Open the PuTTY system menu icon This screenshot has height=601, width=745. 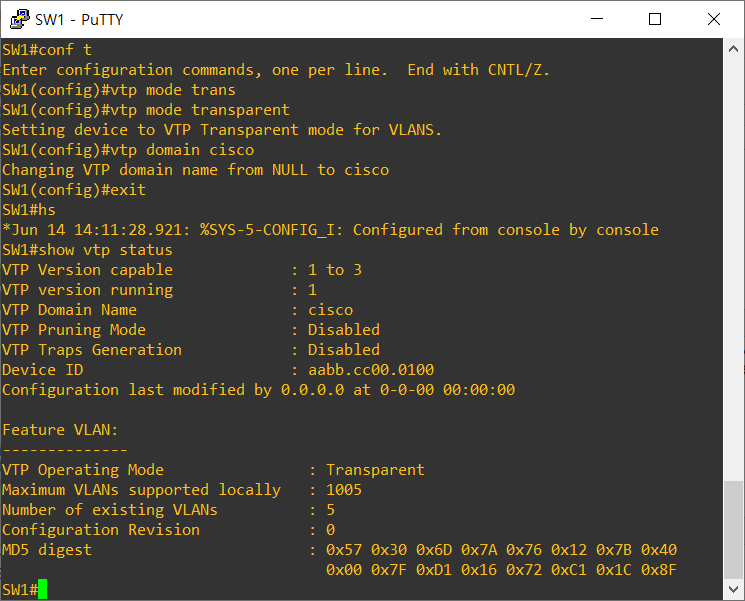20,19
